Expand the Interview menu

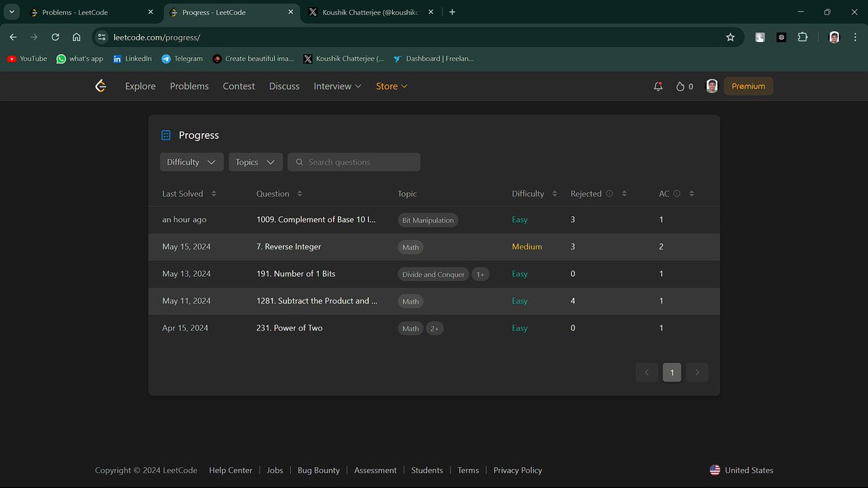pos(337,86)
